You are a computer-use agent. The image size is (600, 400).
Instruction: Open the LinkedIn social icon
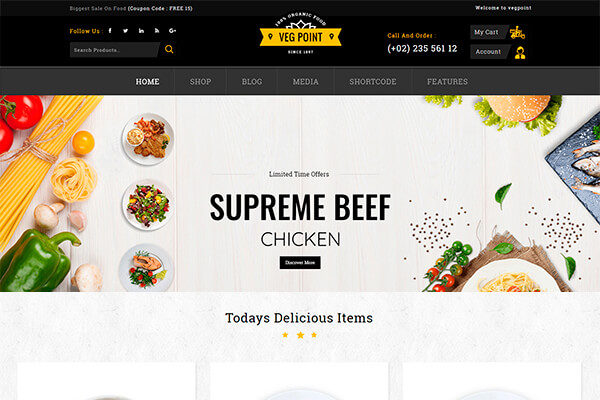click(x=141, y=31)
